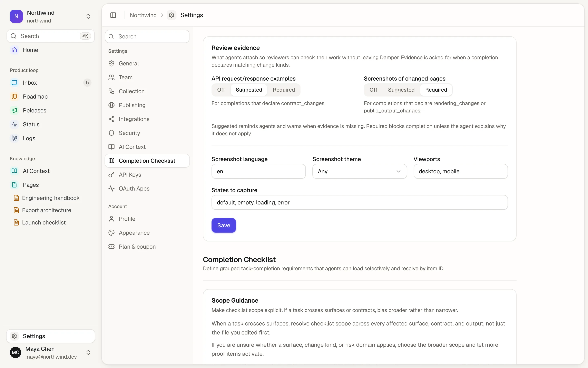Click the Save button
The width and height of the screenshot is (588, 368).
(224, 225)
